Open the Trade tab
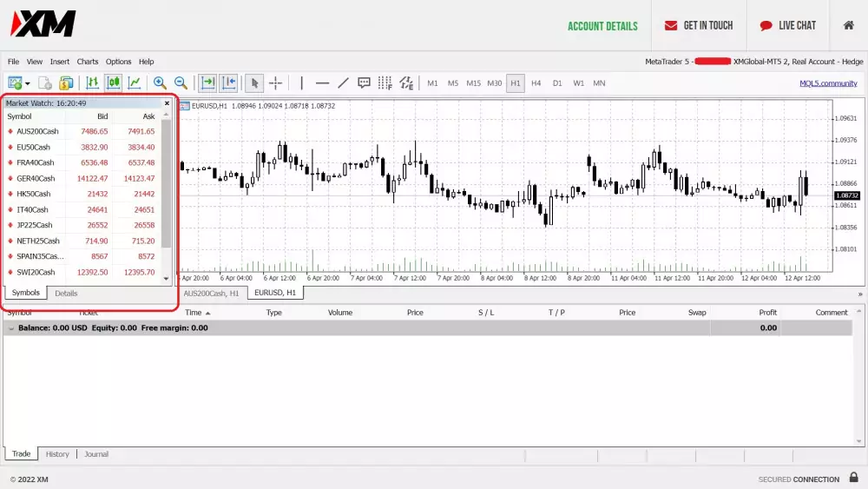Viewport: 868px width, 489px height. (22, 453)
